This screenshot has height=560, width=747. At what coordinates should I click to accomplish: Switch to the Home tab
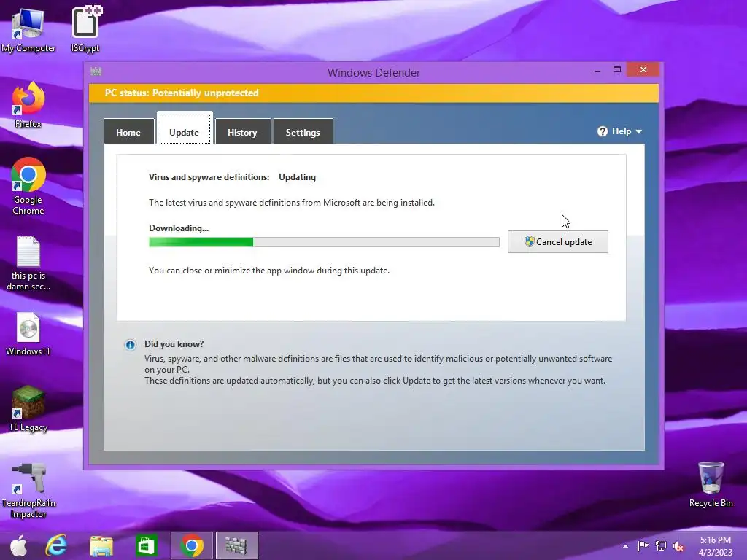coord(128,132)
